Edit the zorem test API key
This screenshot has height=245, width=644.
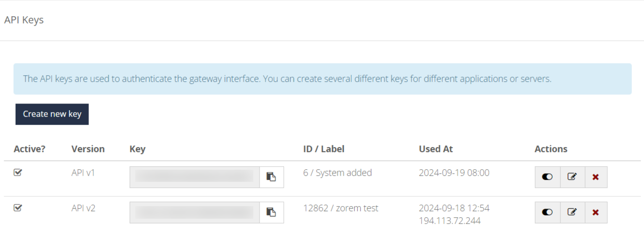pyautogui.click(x=572, y=212)
